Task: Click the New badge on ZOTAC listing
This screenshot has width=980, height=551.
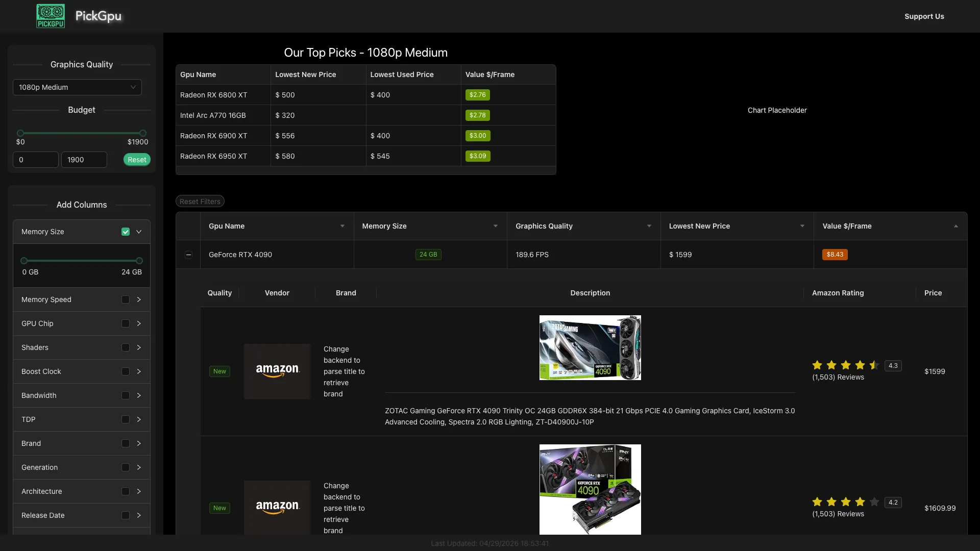Action: click(219, 371)
